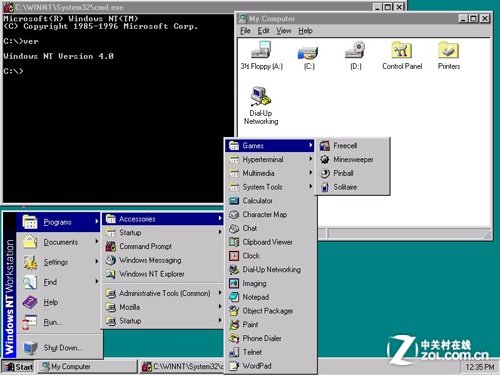Open Character Map from Accessories menu
This screenshot has width=500, height=376.
[270, 214]
